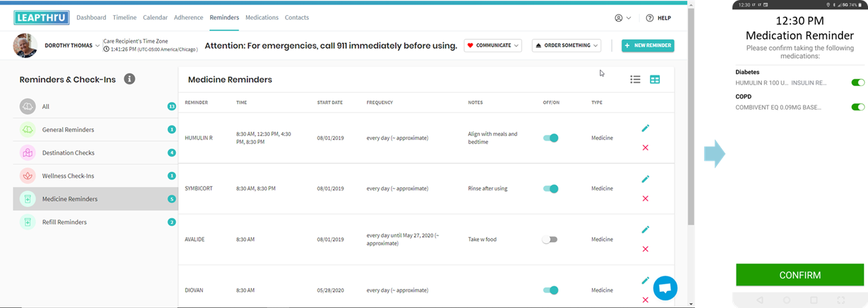This screenshot has width=868, height=308.
Task: Toggle off the SYMBICORT reminder
Action: (x=551, y=188)
